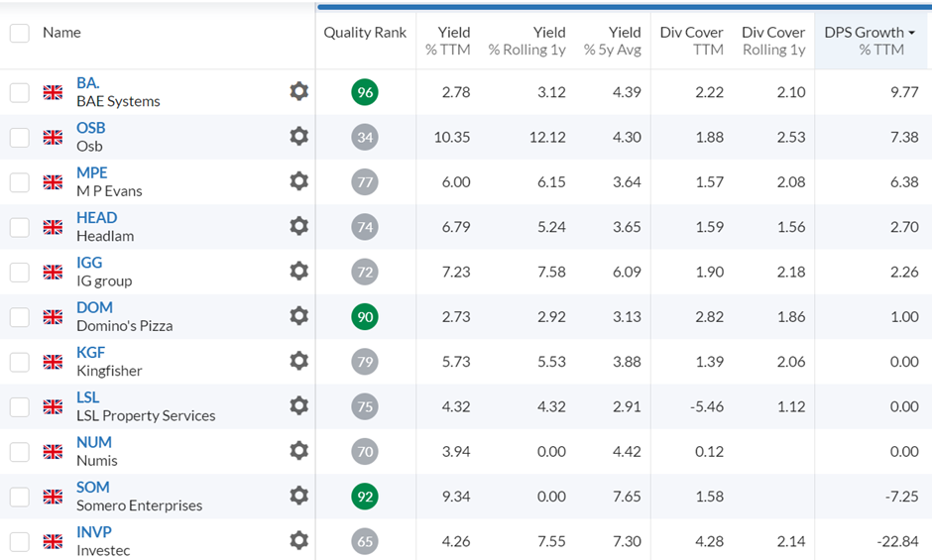Select Somero 5y avg yield 7.65
This screenshot has height=560, width=932.
tap(627, 497)
